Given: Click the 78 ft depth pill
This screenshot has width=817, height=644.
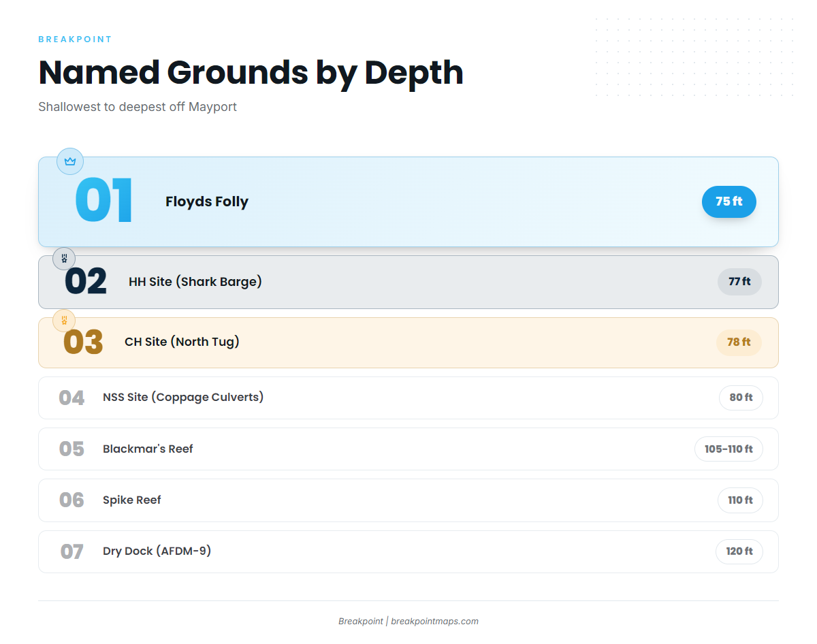Looking at the screenshot, I should point(739,342).
